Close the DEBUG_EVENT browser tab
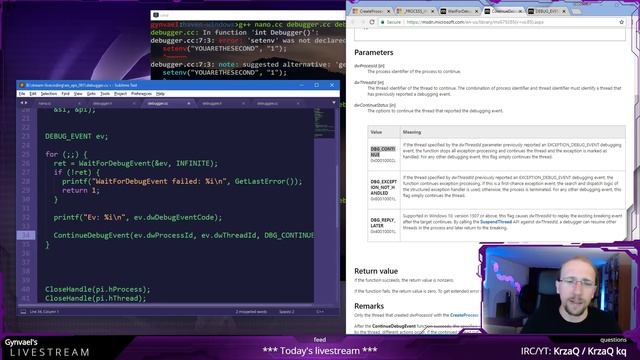 [x=564, y=11]
